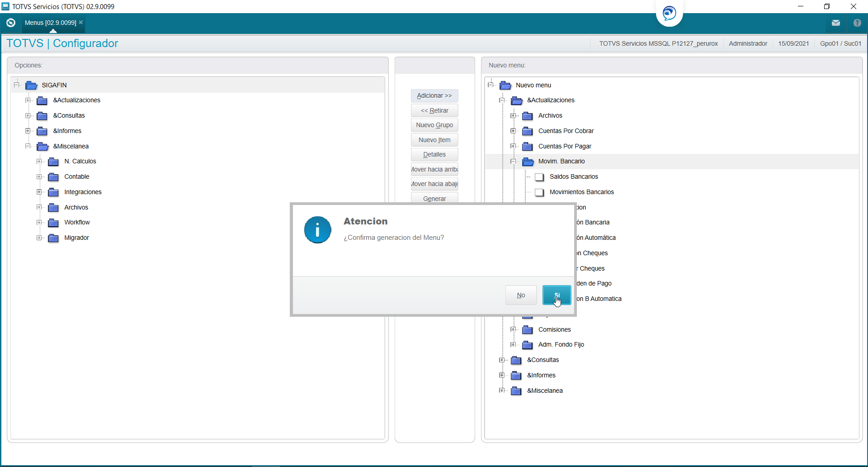This screenshot has height=467, width=868.
Task: Click the Generar button
Action: coord(434,198)
